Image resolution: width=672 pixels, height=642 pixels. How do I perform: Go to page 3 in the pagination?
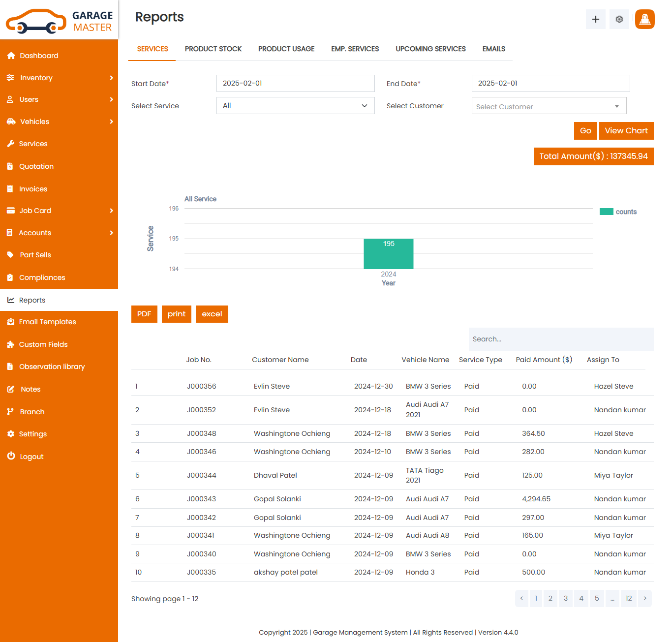[x=566, y=598]
